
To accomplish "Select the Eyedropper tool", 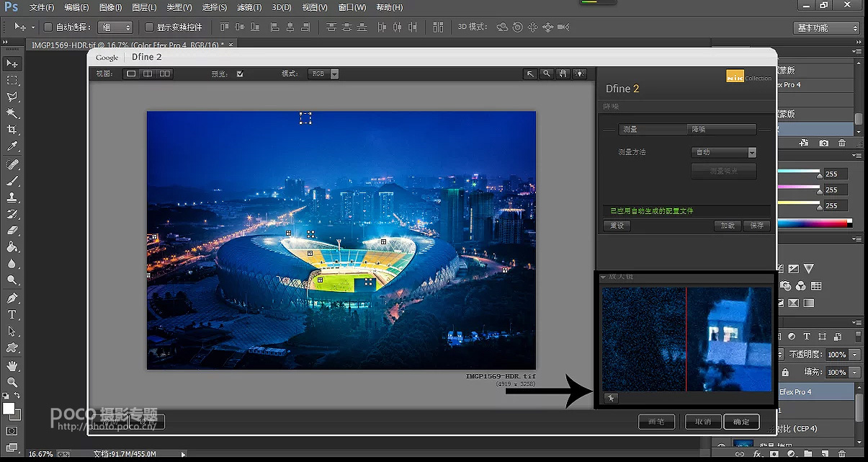I will pos(12,146).
